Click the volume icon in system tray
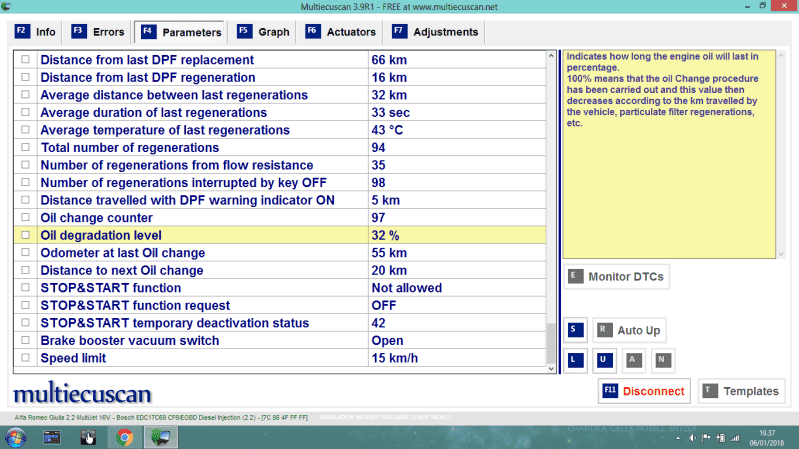 692,438
